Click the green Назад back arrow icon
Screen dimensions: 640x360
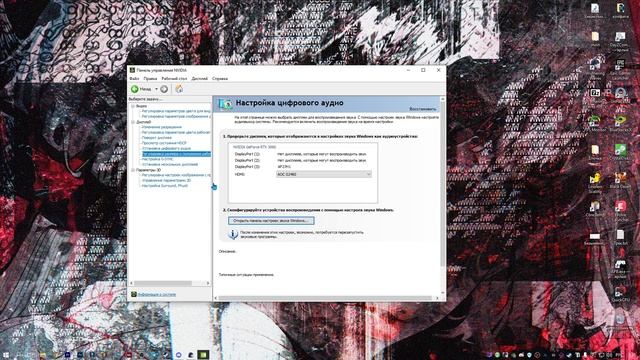coord(135,89)
